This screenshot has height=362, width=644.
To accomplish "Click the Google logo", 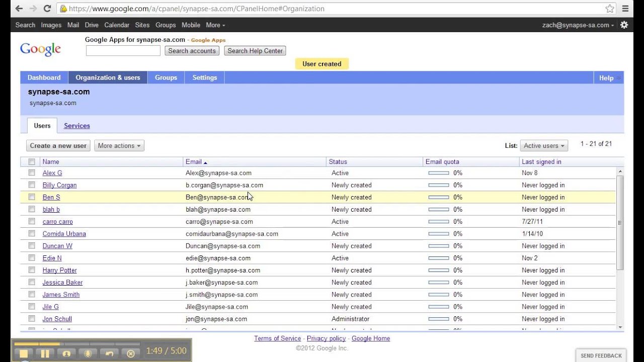I will point(40,49).
